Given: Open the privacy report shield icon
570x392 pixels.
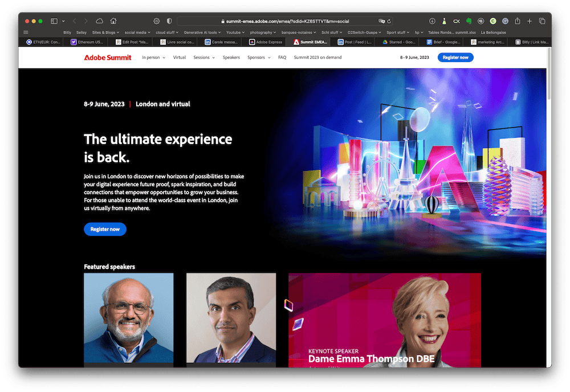Looking at the screenshot, I should 169,21.
